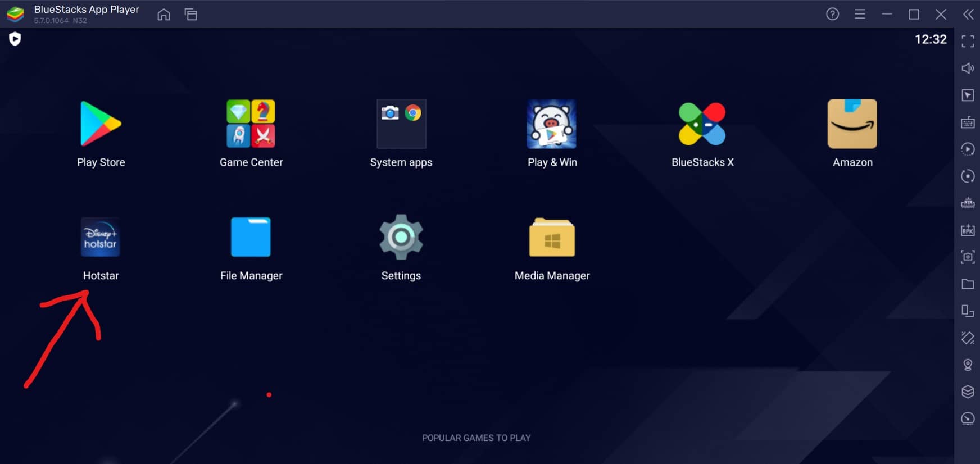Click the camera icon inside System apps
Image resolution: width=980 pixels, height=464 pixels.
390,113
